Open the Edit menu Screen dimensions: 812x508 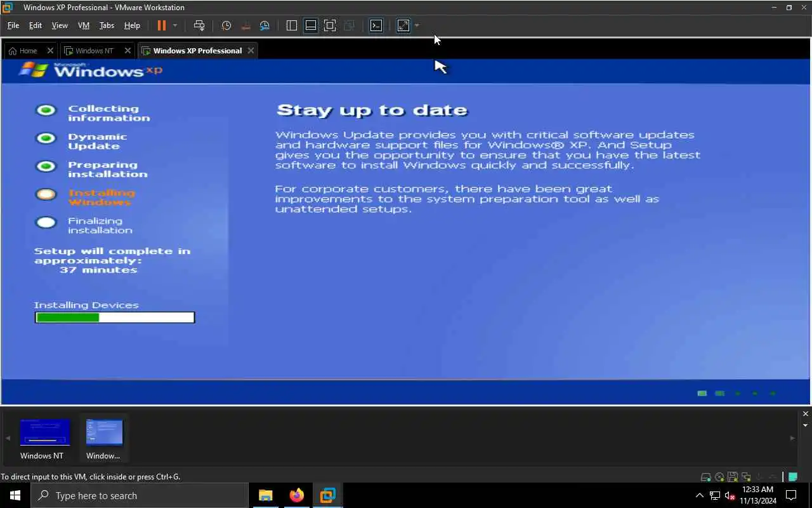coord(36,25)
